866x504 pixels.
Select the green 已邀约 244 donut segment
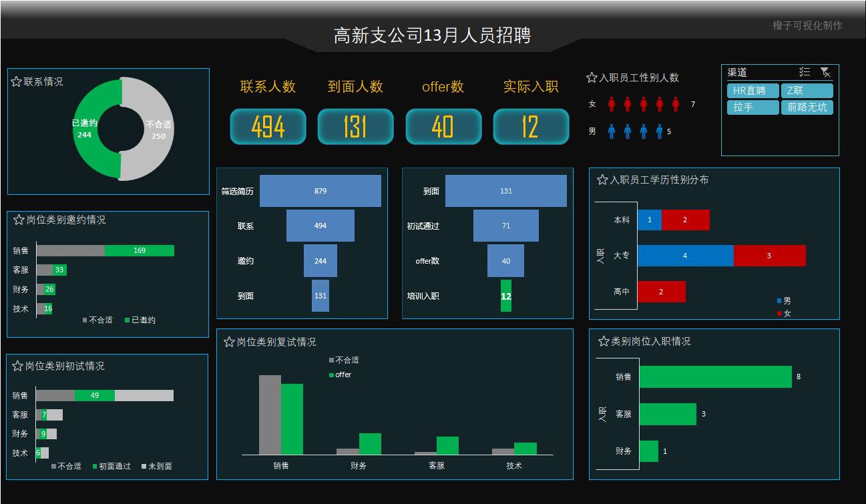tap(85, 130)
